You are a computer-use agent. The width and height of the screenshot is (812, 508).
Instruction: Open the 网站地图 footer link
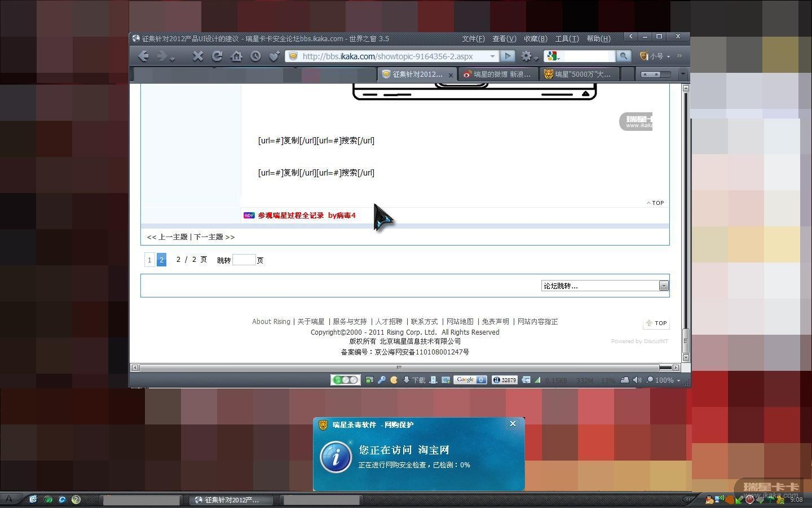pyautogui.click(x=460, y=321)
